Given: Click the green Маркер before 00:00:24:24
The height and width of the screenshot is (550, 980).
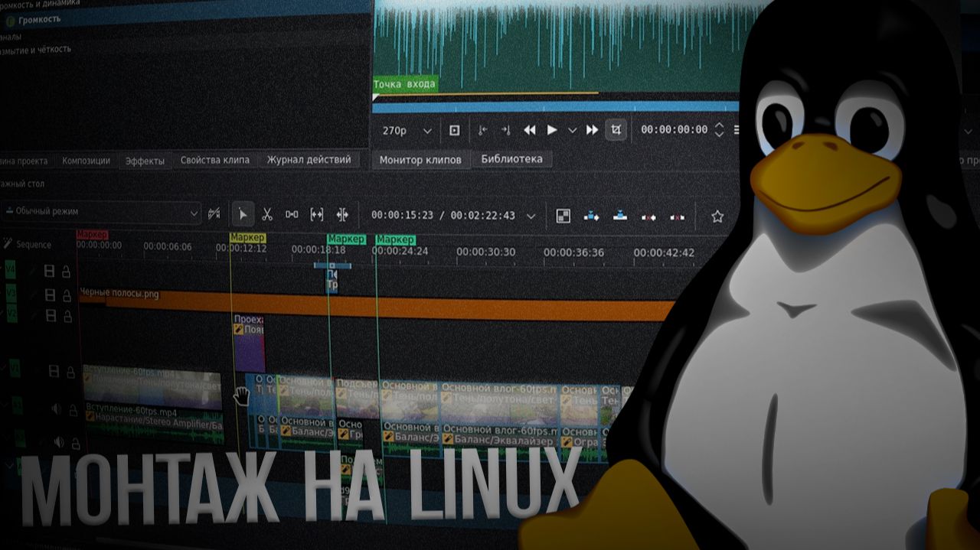Looking at the screenshot, I should 395,239.
